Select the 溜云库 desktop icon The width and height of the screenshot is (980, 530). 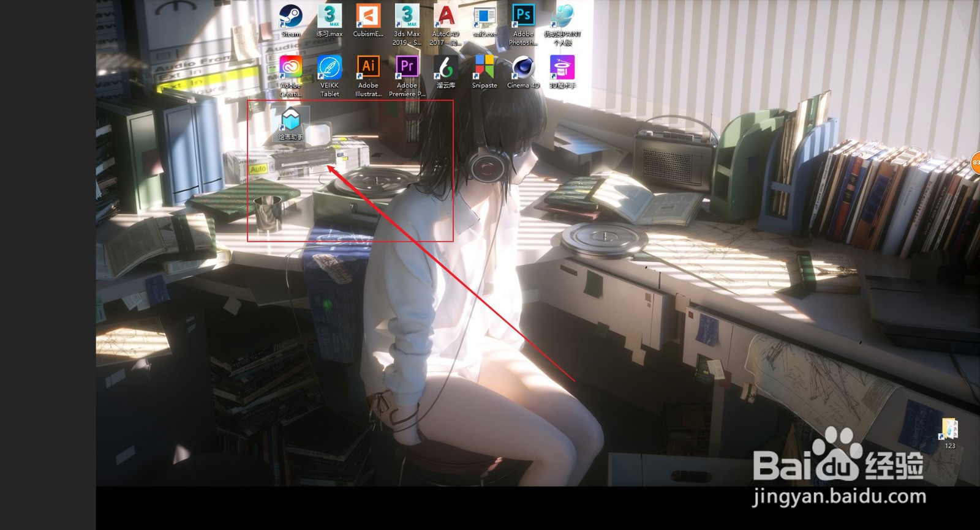445,72
